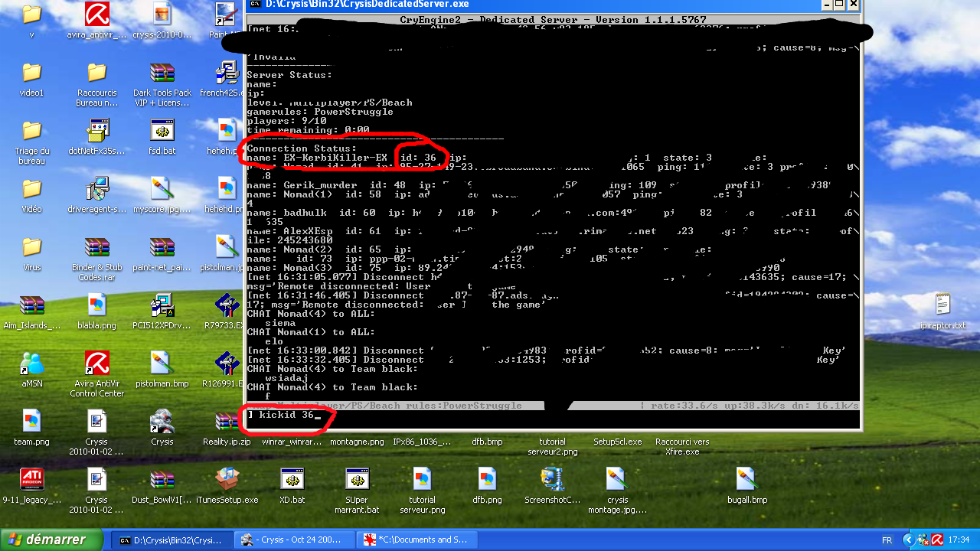Open Dust_BowlV1 archive icon
980x551 pixels.
(x=162, y=480)
